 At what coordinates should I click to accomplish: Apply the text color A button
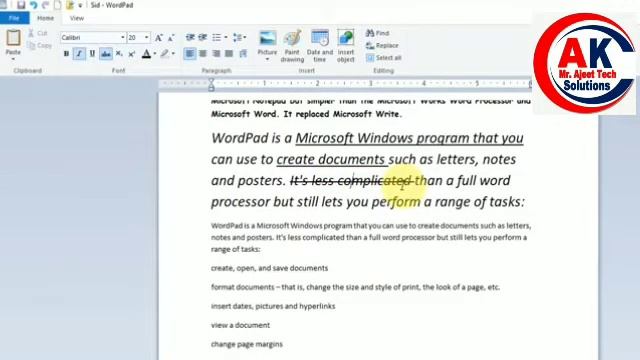click(x=146, y=53)
